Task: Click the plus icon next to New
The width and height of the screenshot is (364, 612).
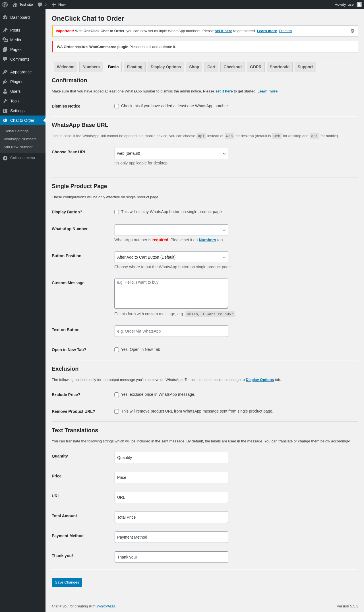Action: [x=54, y=5]
